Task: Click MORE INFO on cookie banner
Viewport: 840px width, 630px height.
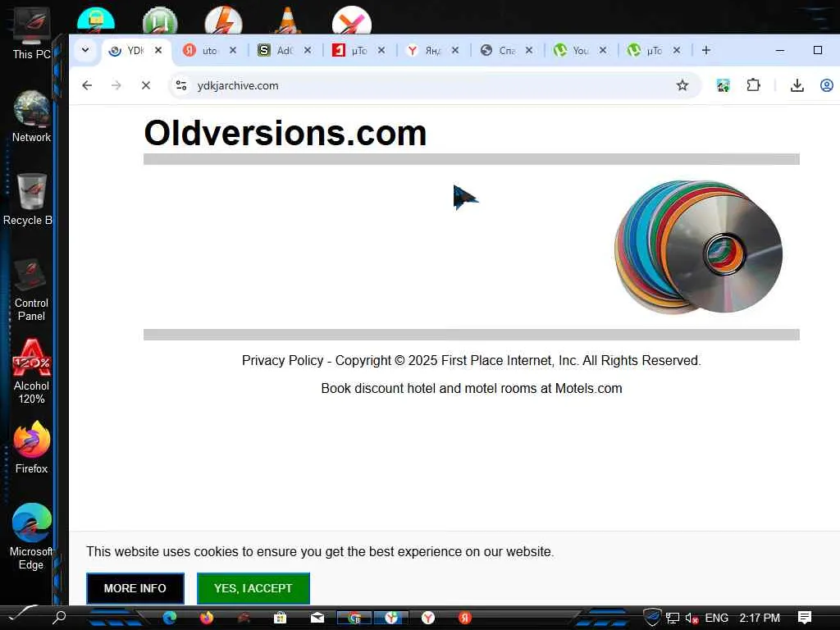Action: click(135, 588)
